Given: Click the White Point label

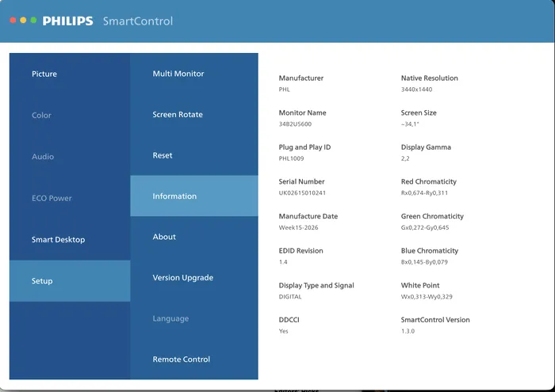Looking at the screenshot, I should pyautogui.click(x=420, y=285).
